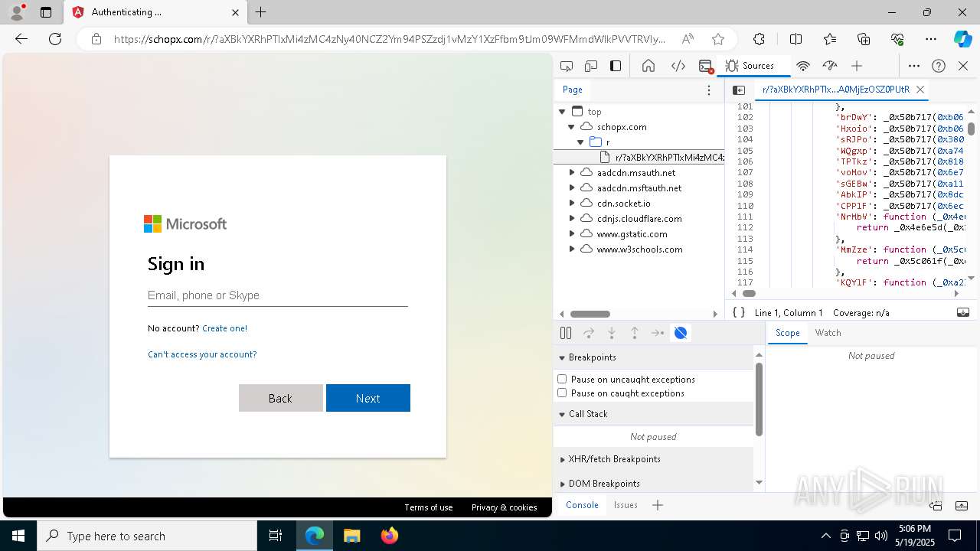Screen dimensions: 980x551
Task: Click Can't access your account link
Action: 202,354
